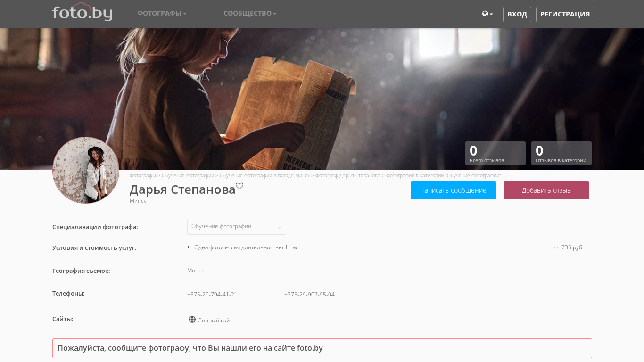Open the Обучение фотографии breadcrumb link

tap(188, 175)
